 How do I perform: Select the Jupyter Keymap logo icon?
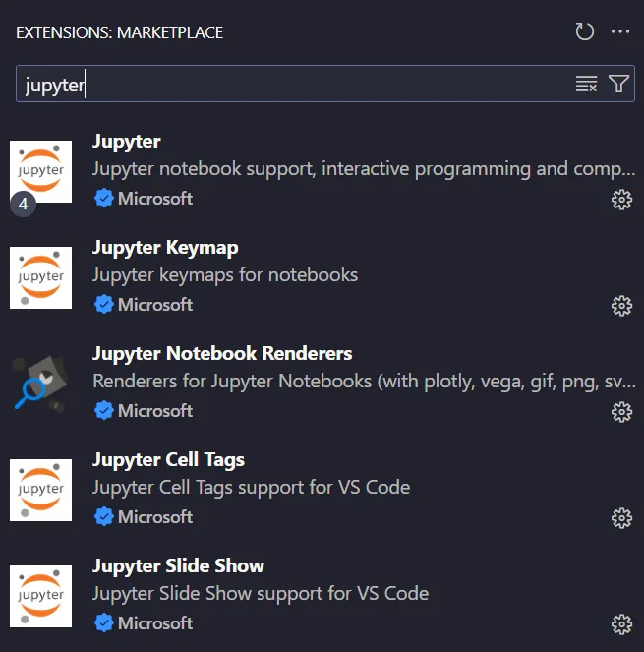click(x=40, y=277)
